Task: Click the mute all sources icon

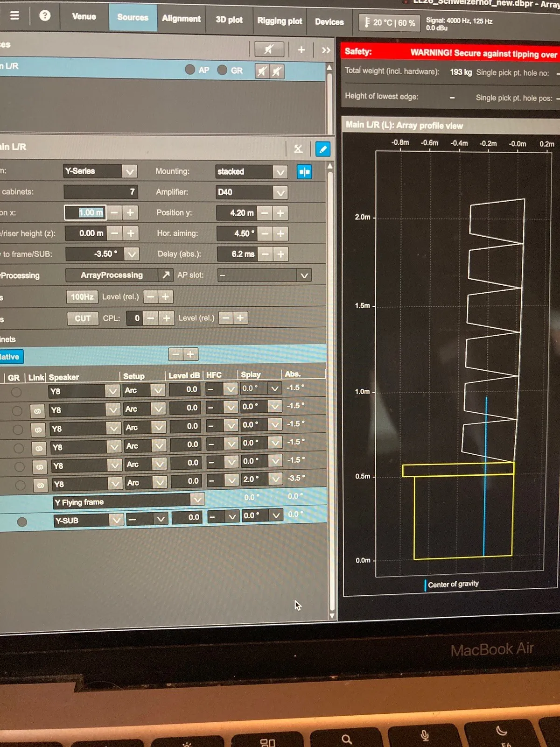Action: pyautogui.click(x=269, y=49)
